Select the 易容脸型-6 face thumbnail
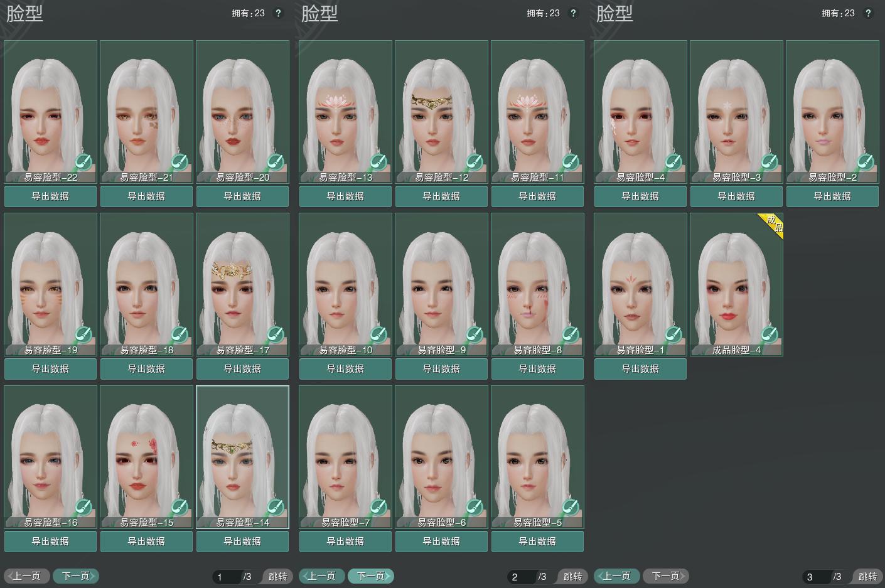 click(441, 457)
